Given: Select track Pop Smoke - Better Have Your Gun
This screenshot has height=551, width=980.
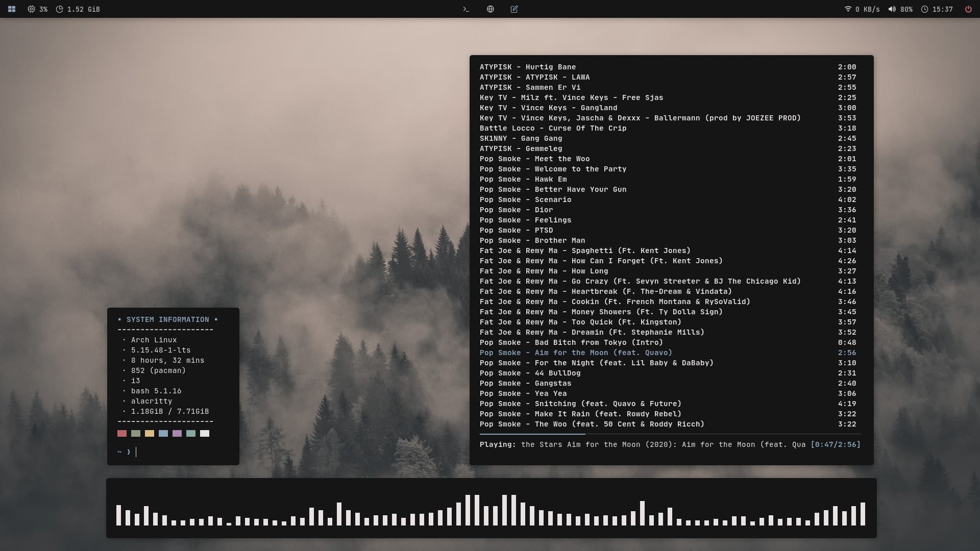Looking at the screenshot, I should tap(668, 189).
